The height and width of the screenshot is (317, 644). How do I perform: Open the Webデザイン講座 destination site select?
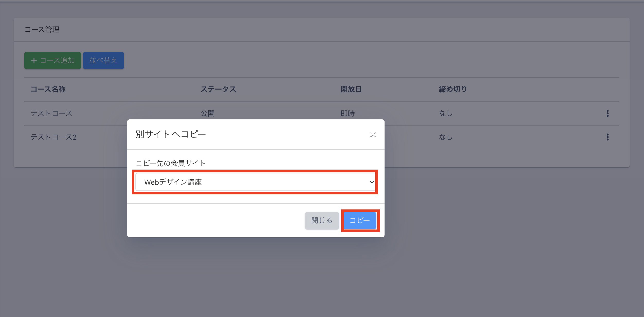[x=255, y=182]
